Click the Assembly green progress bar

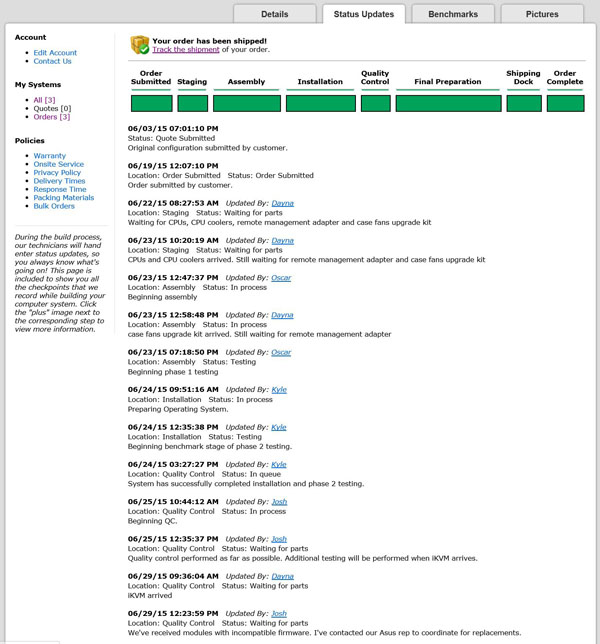[x=247, y=104]
